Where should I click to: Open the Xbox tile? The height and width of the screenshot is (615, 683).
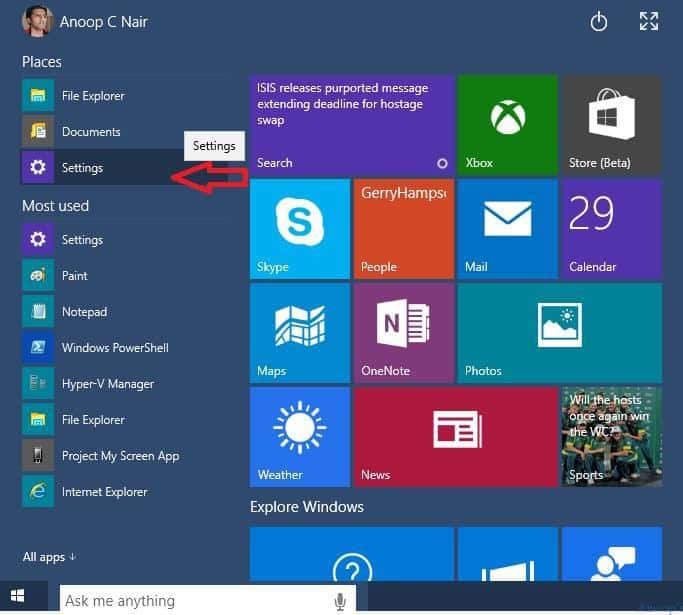click(508, 125)
